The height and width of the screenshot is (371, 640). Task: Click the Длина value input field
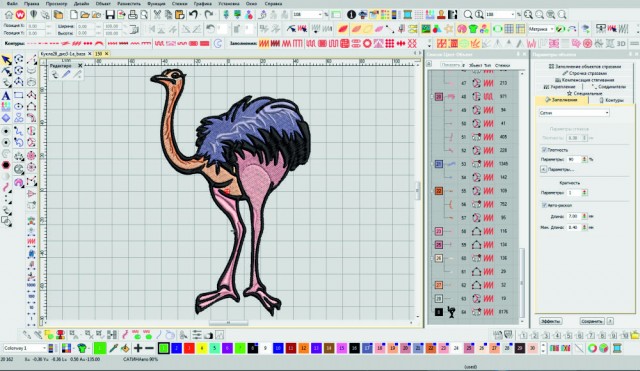click(x=573, y=216)
